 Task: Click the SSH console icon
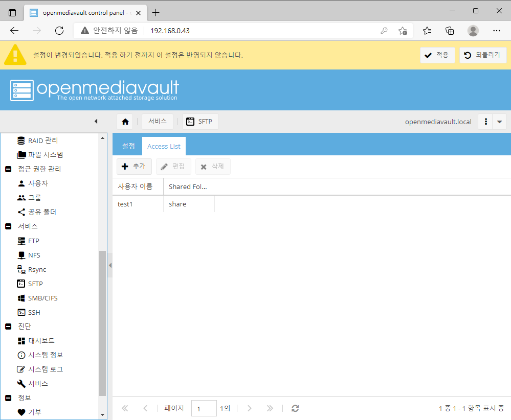coord(21,312)
